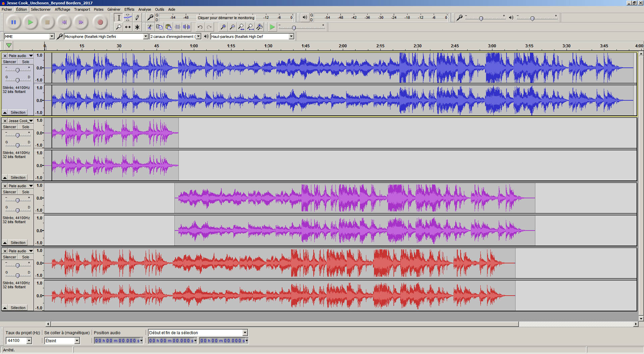Open the Effets menu
The height and width of the screenshot is (354, 644).
pyautogui.click(x=129, y=9)
